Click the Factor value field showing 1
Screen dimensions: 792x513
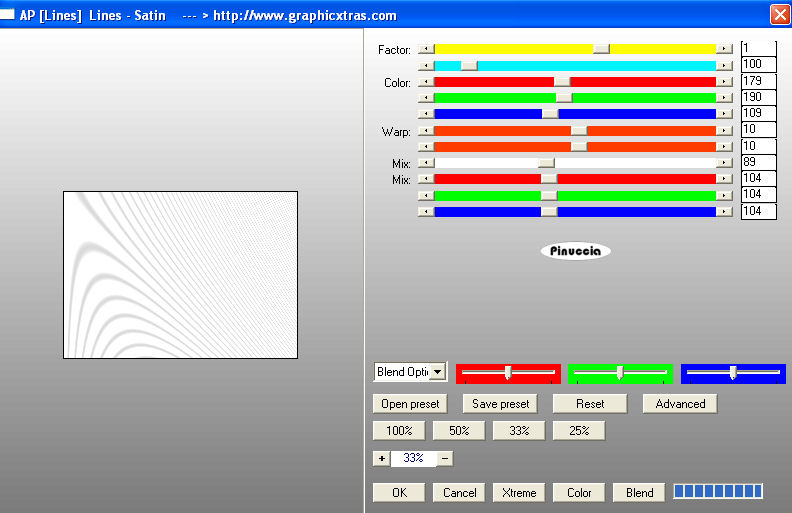(x=759, y=48)
